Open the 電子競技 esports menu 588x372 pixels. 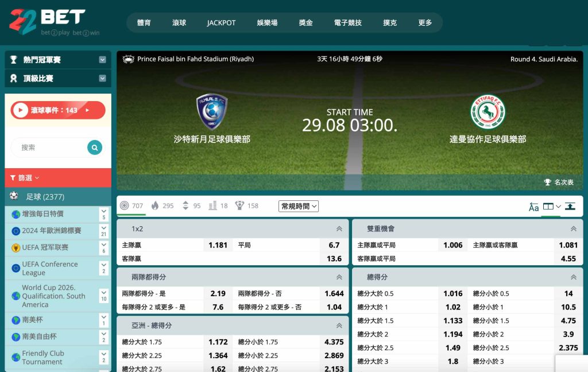tap(347, 23)
